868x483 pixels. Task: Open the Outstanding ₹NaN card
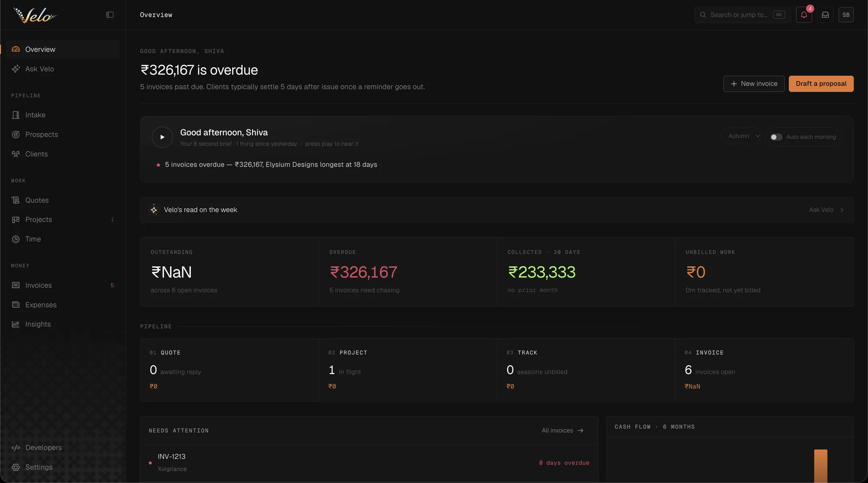230,272
